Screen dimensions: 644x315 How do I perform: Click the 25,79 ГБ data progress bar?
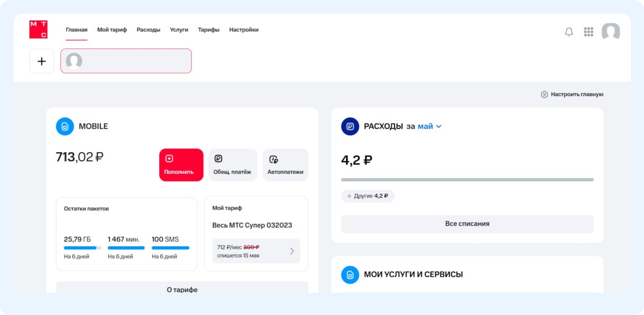click(x=83, y=248)
